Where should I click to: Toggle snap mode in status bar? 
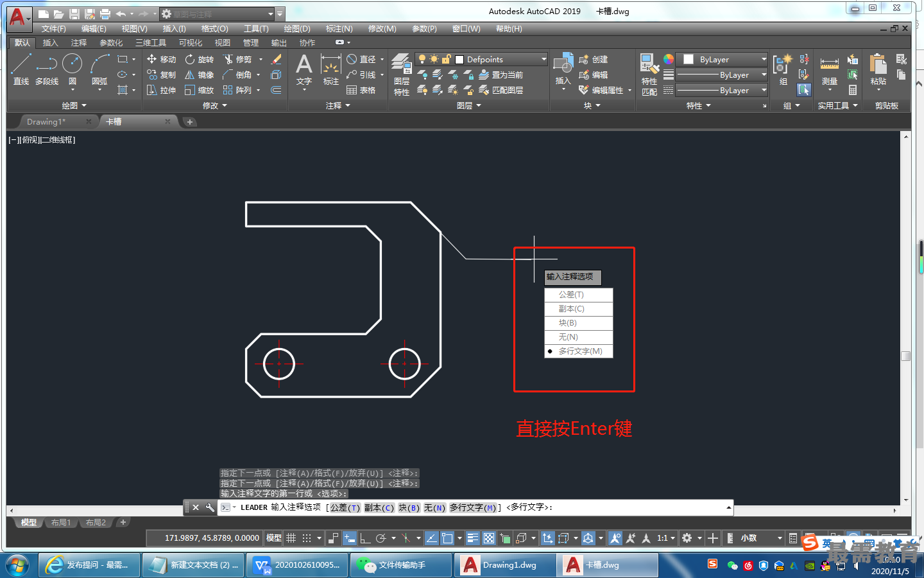tap(307, 538)
